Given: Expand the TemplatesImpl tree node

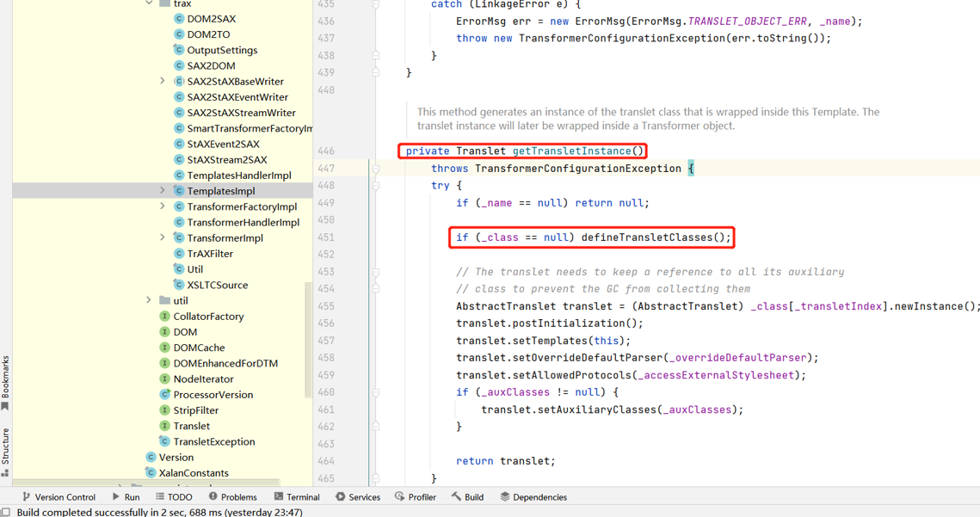Looking at the screenshot, I should pos(163,191).
